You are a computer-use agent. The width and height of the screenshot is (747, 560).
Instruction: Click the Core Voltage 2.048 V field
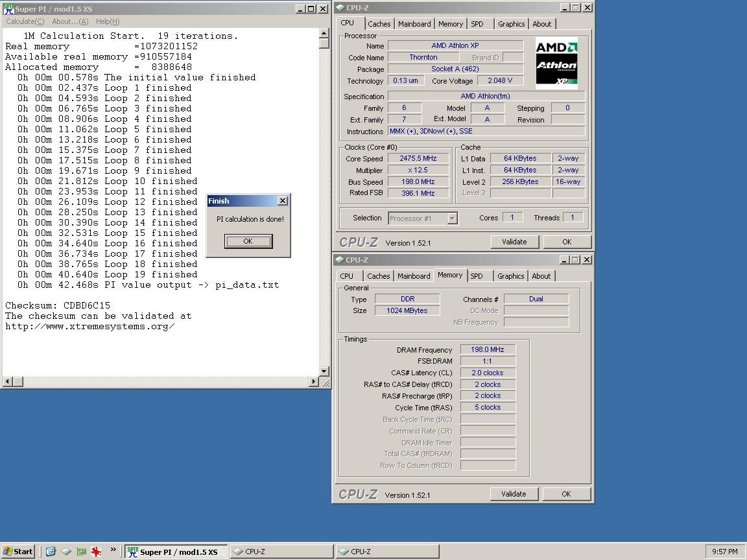pos(500,80)
